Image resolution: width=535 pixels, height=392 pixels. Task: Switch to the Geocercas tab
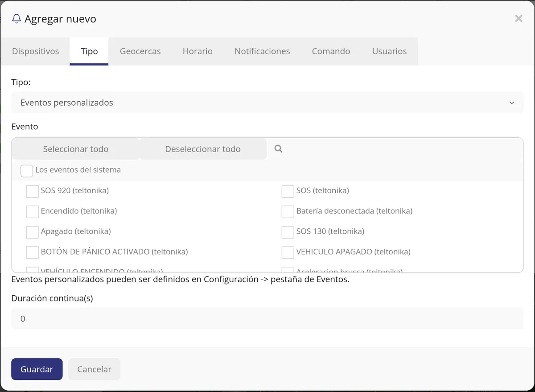tap(140, 51)
